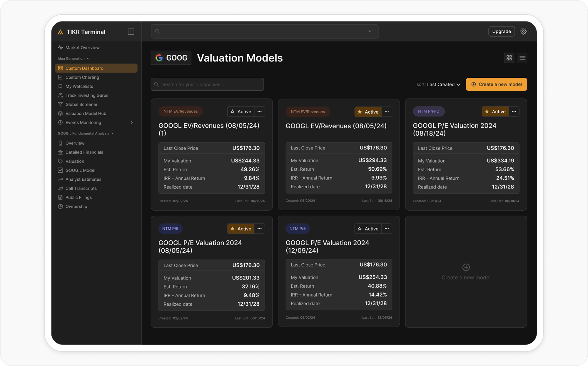
Task: Expand Events Monitoring submenu chevron
Action: 131,122
